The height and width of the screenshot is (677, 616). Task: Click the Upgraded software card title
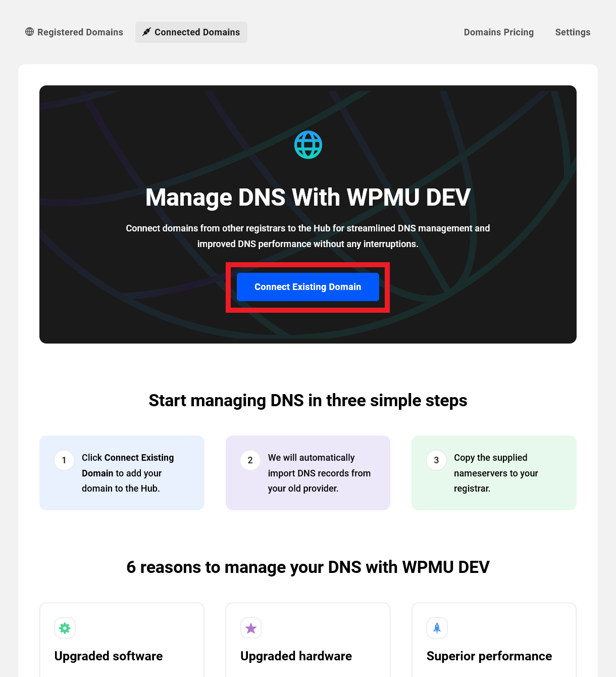pyautogui.click(x=109, y=656)
